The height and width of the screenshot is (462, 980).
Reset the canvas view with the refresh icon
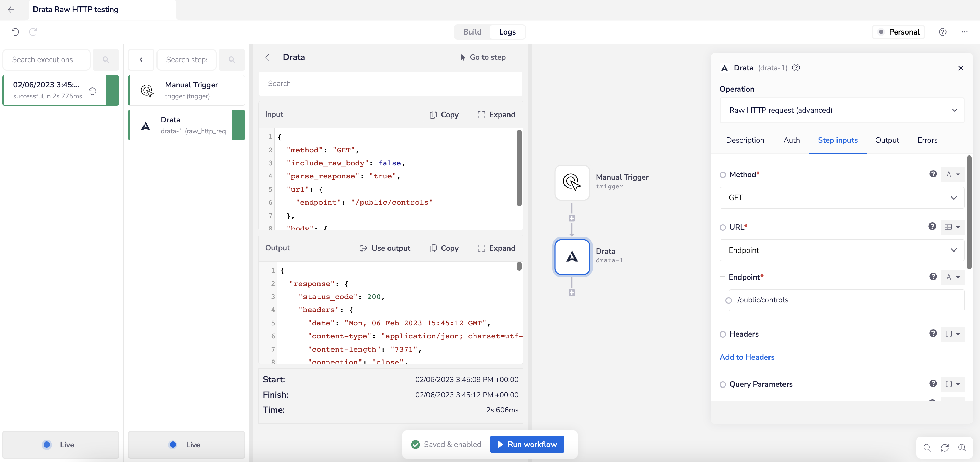pyautogui.click(x=944, y=448)
